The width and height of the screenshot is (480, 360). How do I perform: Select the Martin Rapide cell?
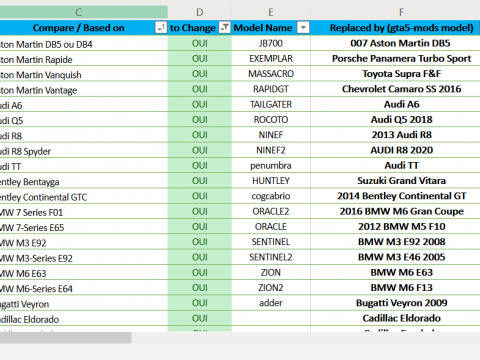[84, 58]
